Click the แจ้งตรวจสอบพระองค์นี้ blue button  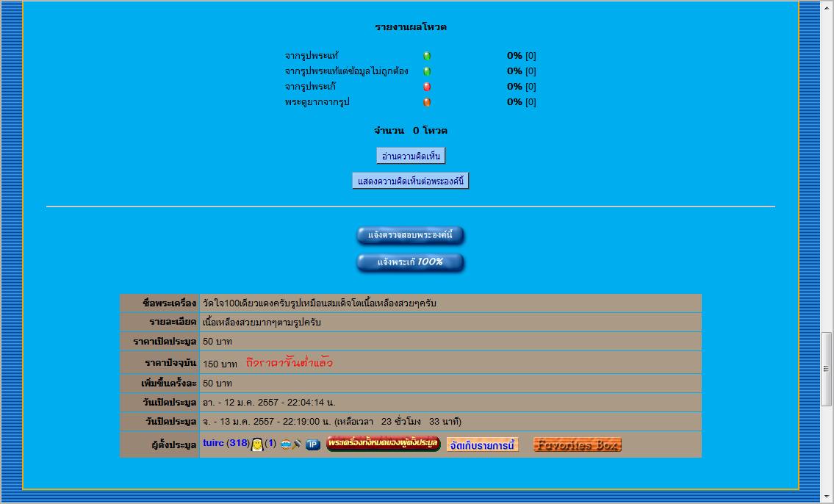pyautogui.click(x=410, y=235)
